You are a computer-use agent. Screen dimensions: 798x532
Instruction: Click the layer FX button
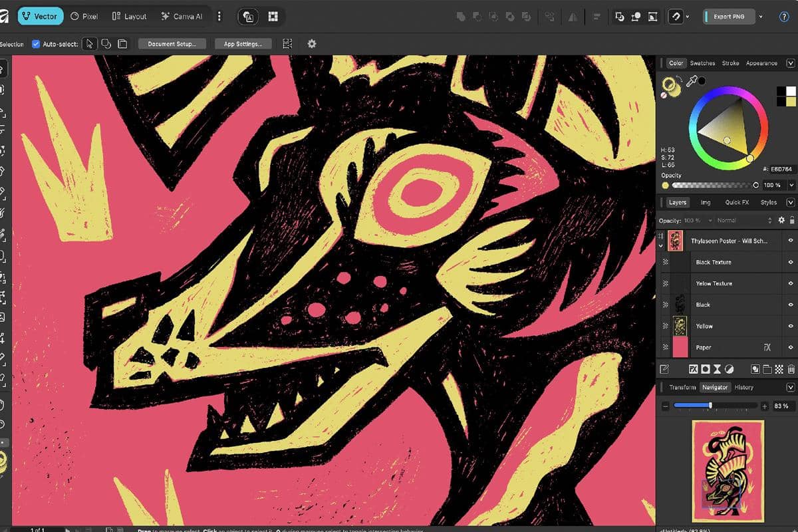[x=692, y=369]
